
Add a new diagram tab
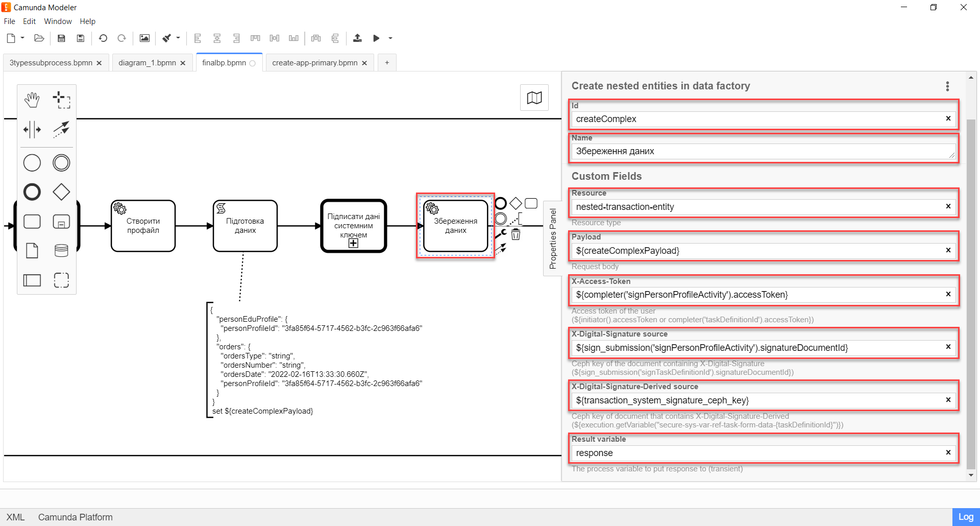pos(387,63)
